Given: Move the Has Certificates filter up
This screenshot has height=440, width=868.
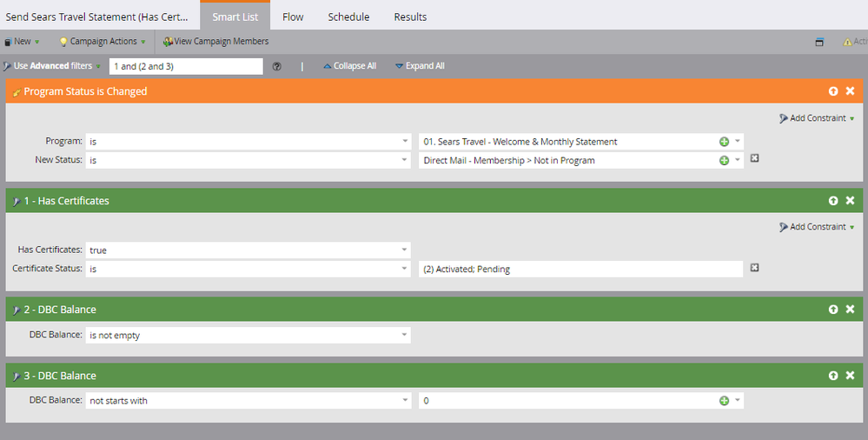Looking at the screenshot, I should [x=833, y=201].
